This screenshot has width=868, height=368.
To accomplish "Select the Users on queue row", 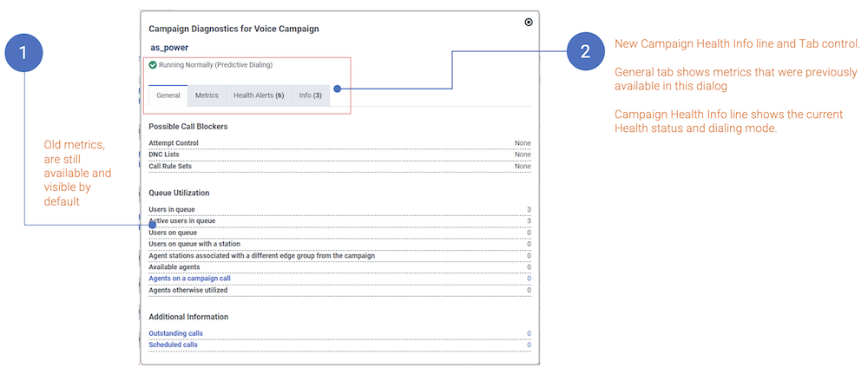I will (340, 233).
